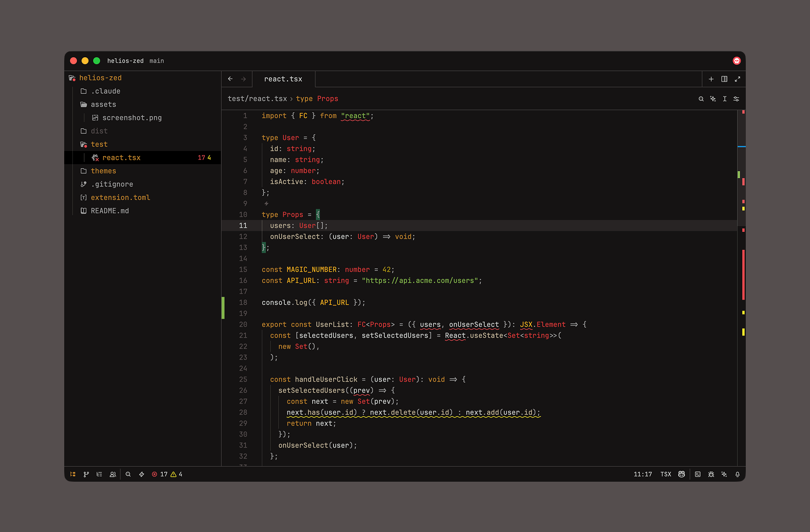Screen dimensions: 810x532
Task: Click the 17 4 diagnostics badge on react.tsx
Action: (204, 158)
